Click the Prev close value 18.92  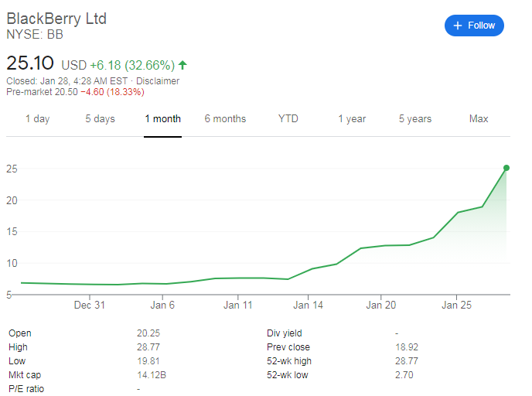point(407,347)
